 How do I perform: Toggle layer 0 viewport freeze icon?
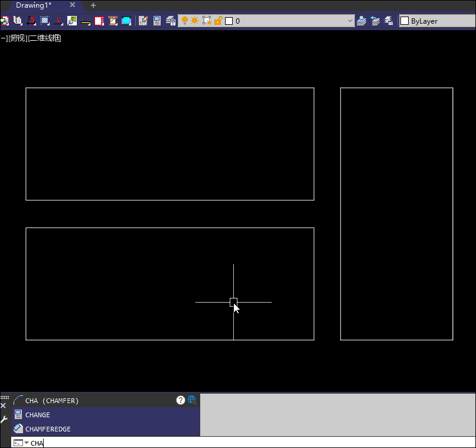point(207,21)
